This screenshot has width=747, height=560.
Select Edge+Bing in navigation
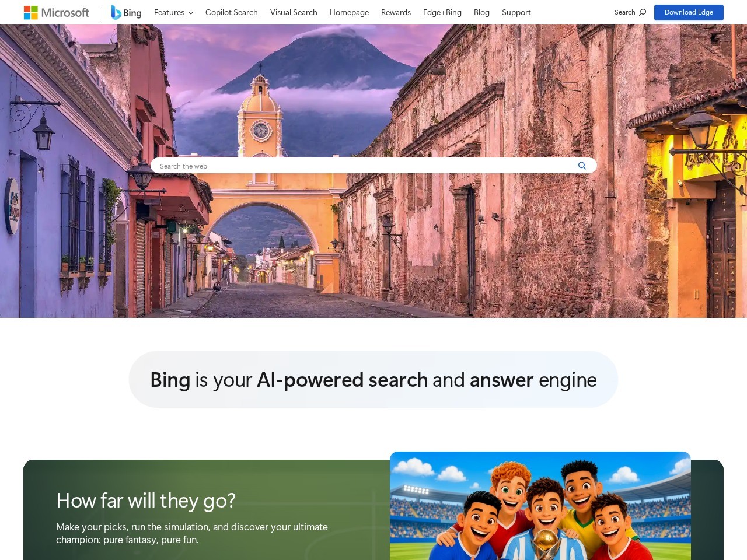[442, 12]
